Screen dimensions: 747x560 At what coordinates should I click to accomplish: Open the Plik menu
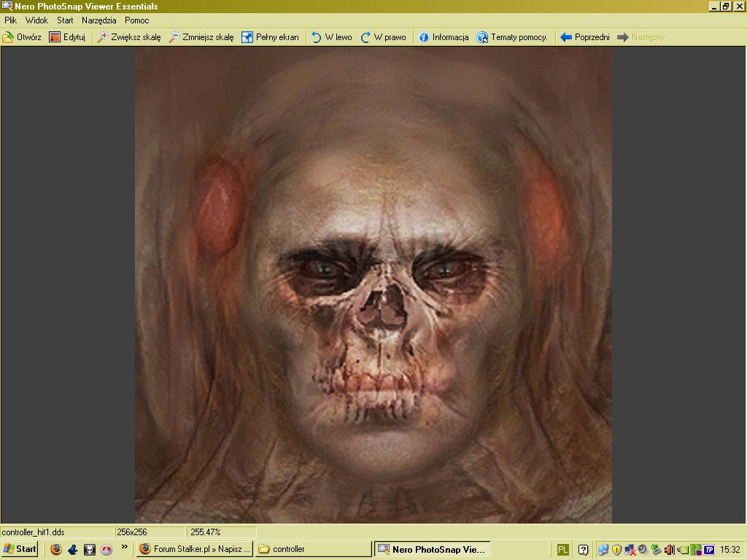10,20
